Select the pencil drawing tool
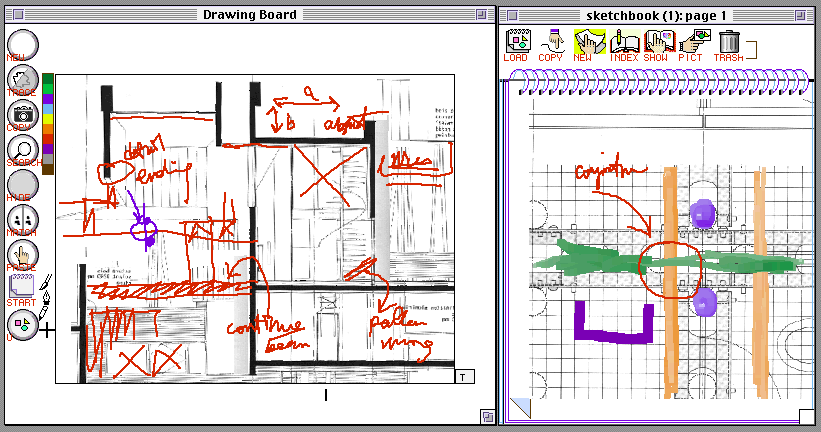 coord(45,313)
